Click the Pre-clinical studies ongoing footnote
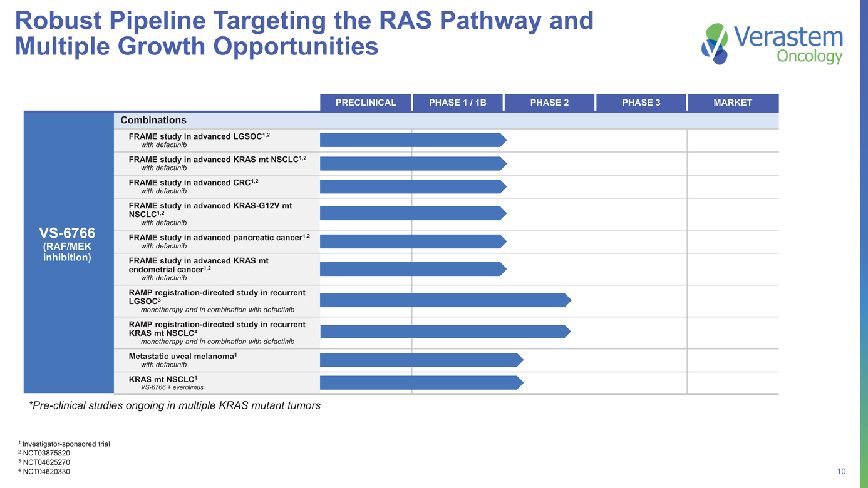868x488 pixels. [175, 405]
